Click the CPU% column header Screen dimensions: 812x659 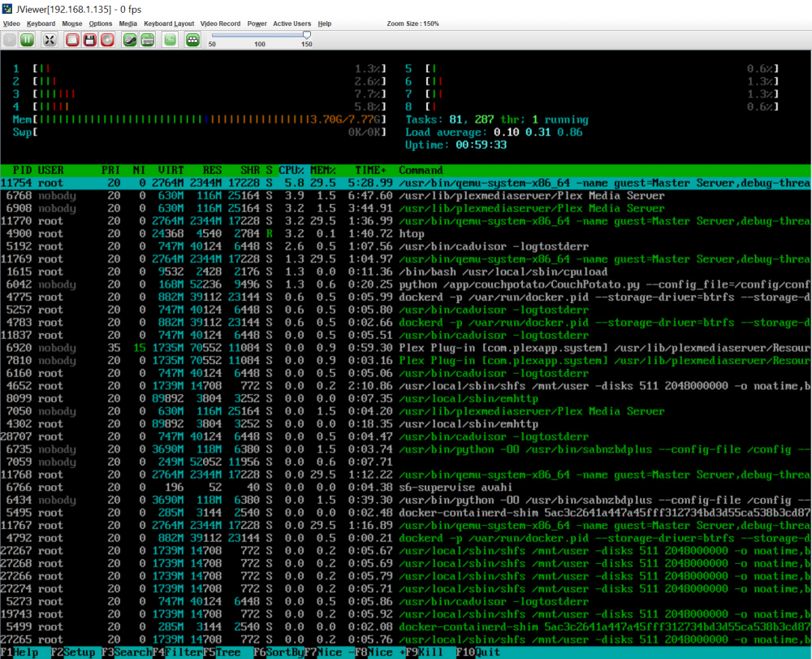coord(292,171)
